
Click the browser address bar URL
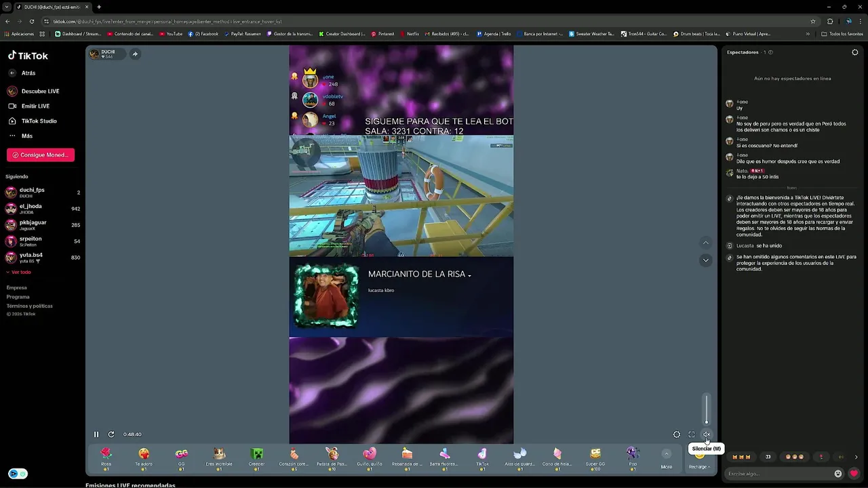(167, 21)
